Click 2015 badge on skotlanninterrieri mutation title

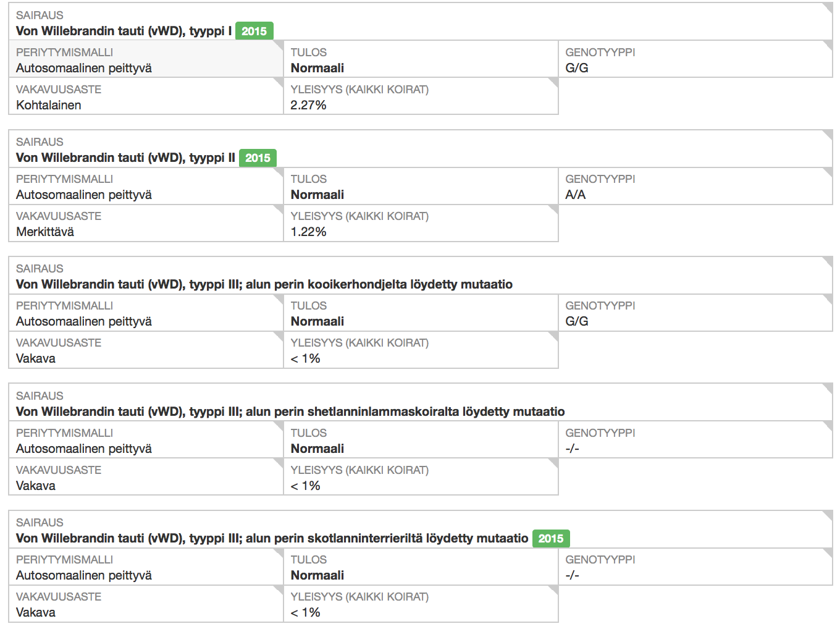(550, 539)
